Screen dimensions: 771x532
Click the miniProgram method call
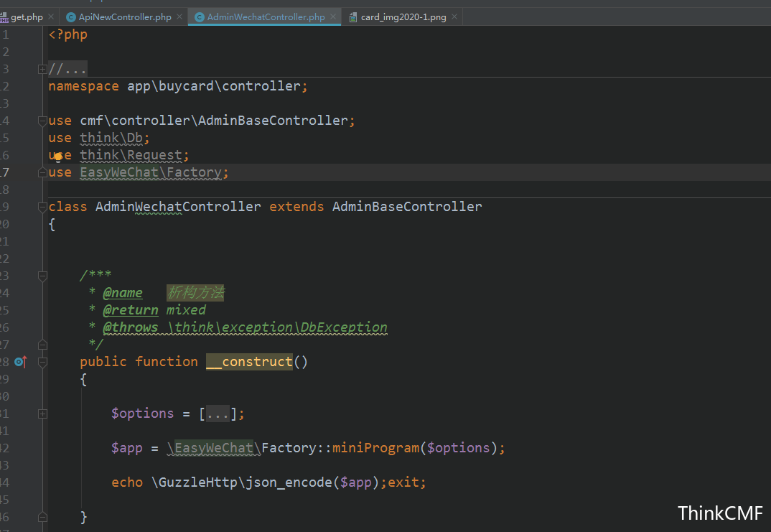[x=375, y=448]
